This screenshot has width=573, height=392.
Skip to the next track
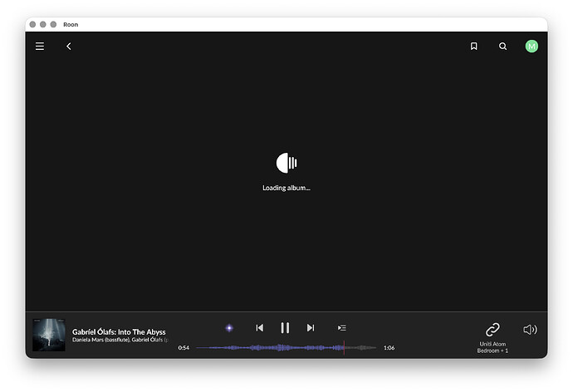coord(311,328)
